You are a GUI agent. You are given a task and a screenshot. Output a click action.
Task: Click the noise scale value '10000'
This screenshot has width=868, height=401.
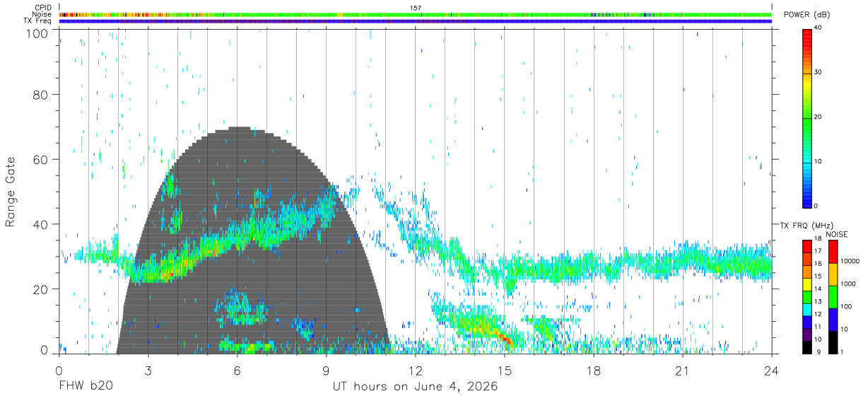click(850, 262)
